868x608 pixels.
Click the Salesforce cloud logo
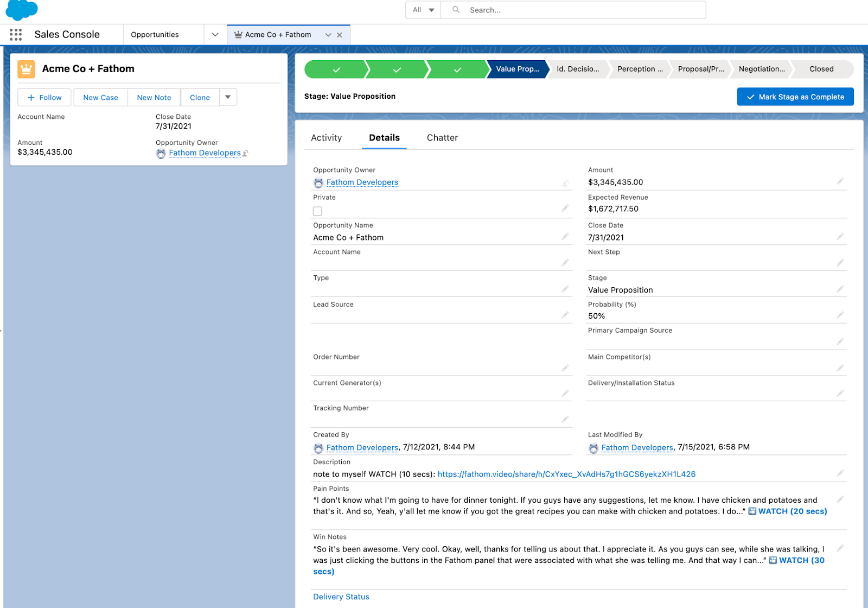22,10
